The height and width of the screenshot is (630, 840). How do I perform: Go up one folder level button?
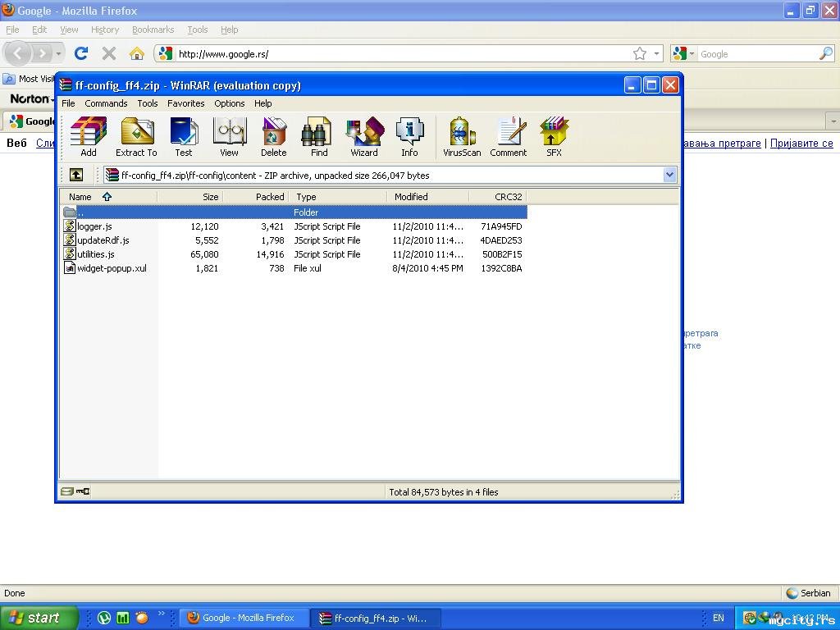[x=76, y=175]
